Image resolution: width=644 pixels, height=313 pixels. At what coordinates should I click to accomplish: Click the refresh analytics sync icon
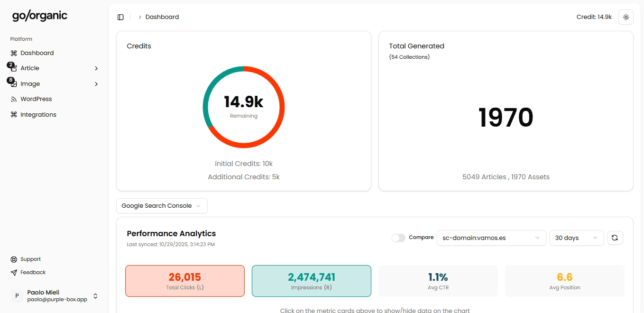[615, 238]
